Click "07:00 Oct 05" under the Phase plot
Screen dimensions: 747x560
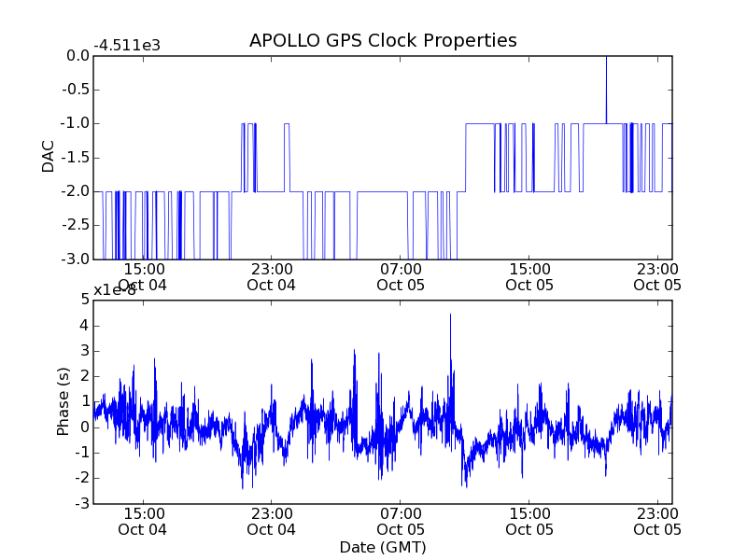pos(401,522)
